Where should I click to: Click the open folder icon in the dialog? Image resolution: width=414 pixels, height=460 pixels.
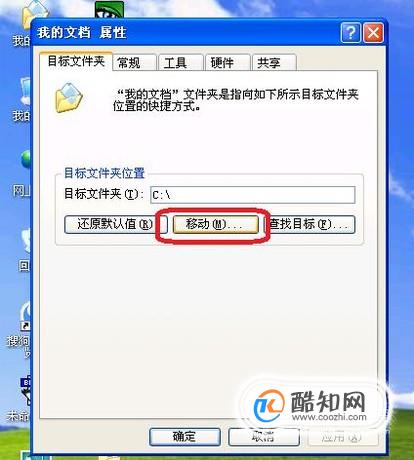pos(69,98)
